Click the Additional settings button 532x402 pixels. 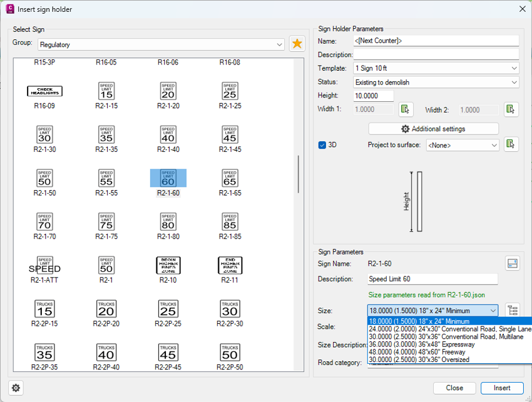pos(434,129)
